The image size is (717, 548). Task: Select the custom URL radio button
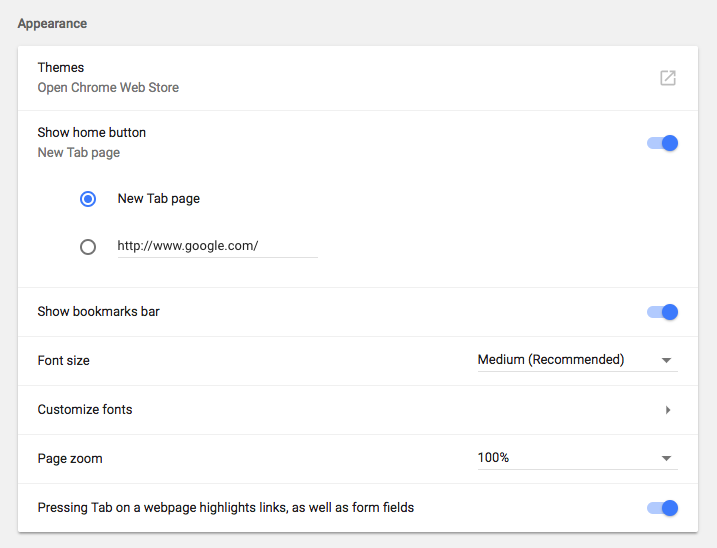pyautogui.click(x=88, y=247)
